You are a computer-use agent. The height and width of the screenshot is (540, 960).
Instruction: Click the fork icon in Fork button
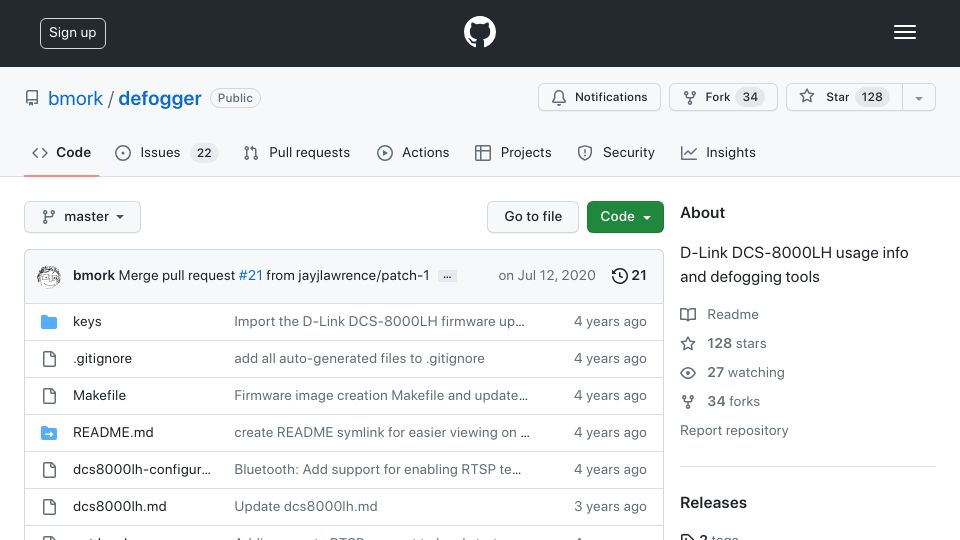click(x=689, y=97)
